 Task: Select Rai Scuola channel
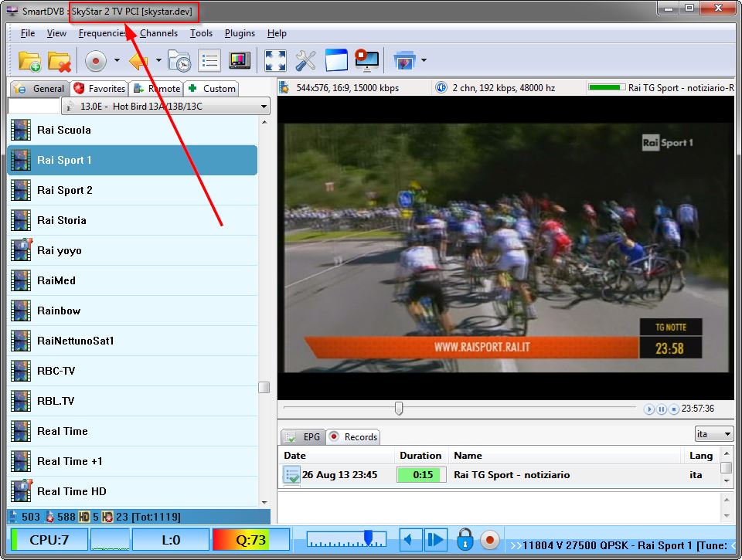(132, 130)
